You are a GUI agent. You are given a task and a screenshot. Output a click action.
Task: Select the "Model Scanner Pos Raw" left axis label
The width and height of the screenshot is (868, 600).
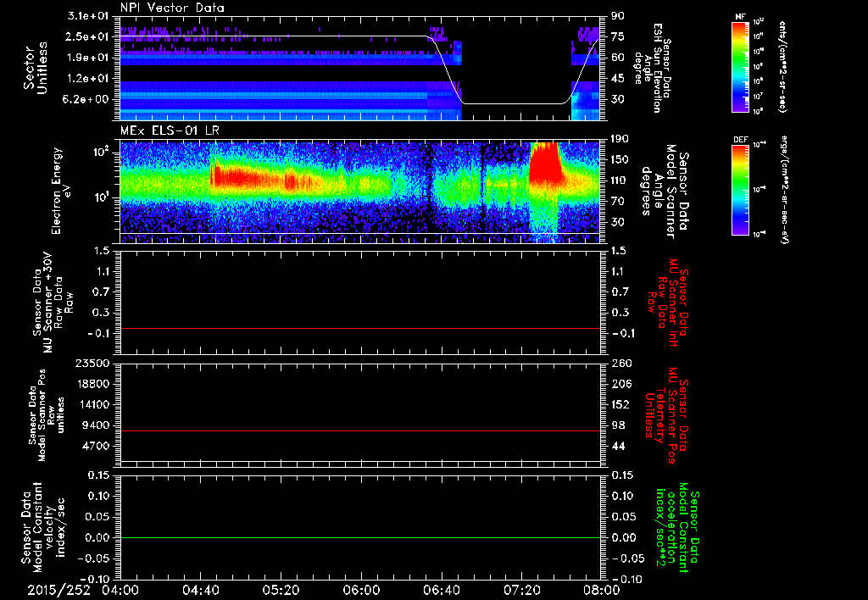tap(47, 415)
